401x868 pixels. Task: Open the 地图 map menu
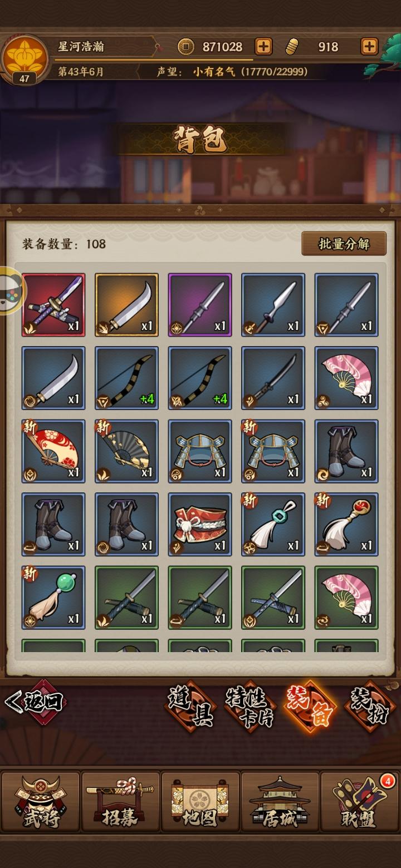(200, 802)
